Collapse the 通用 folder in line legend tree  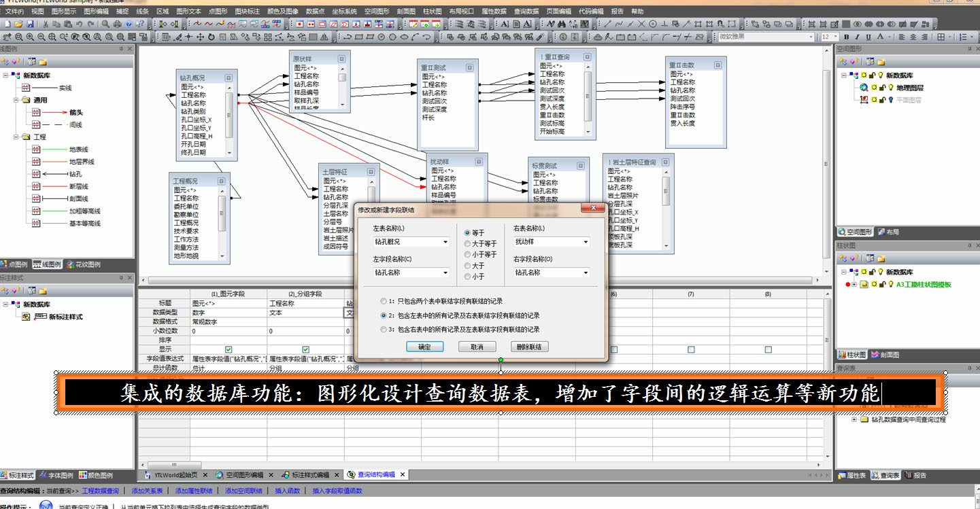pos(15,100)
